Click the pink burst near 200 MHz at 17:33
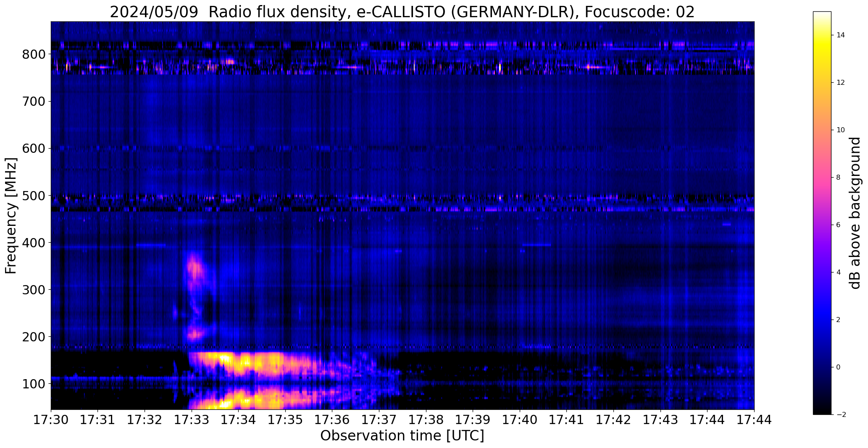 click(195, 334)
